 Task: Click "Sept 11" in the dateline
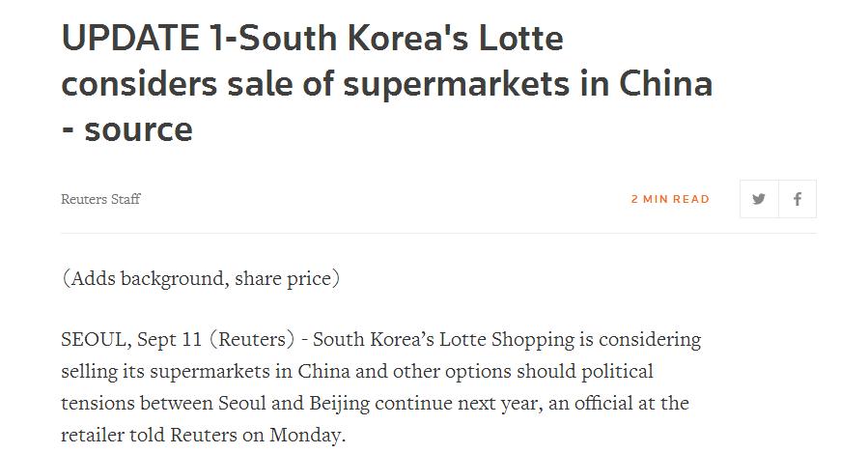(169, 339)
